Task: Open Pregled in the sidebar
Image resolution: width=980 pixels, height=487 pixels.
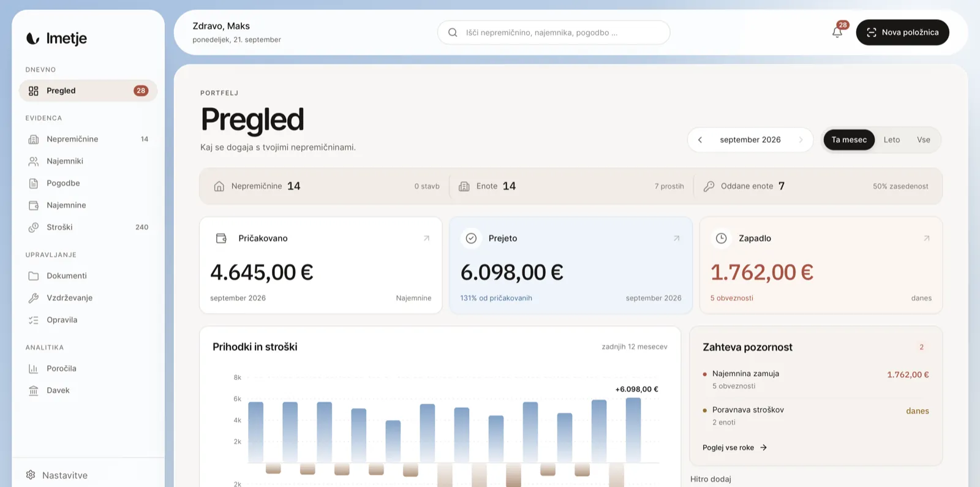Action: click(x=88, y=91)
